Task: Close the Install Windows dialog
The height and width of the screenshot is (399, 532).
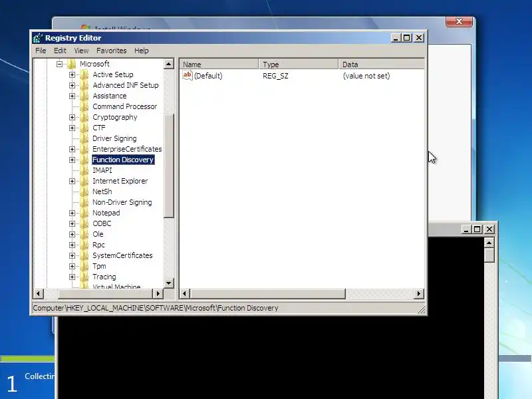Action: [x=459, y=21]
